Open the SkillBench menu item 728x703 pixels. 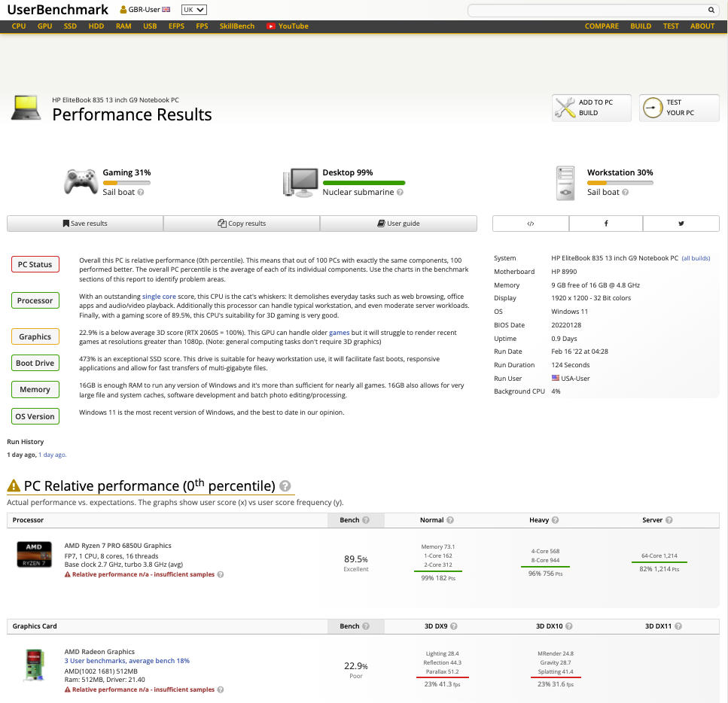point(236,26)
